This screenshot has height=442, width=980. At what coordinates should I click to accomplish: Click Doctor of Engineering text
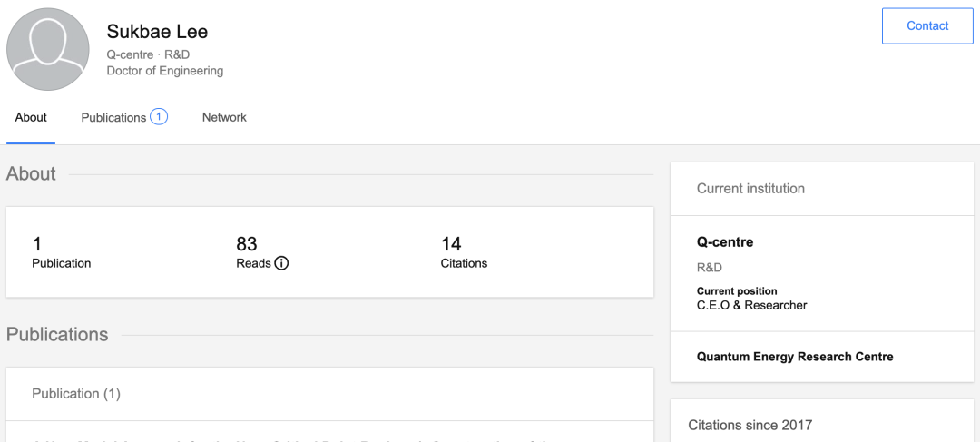click(x=164, y=71)
